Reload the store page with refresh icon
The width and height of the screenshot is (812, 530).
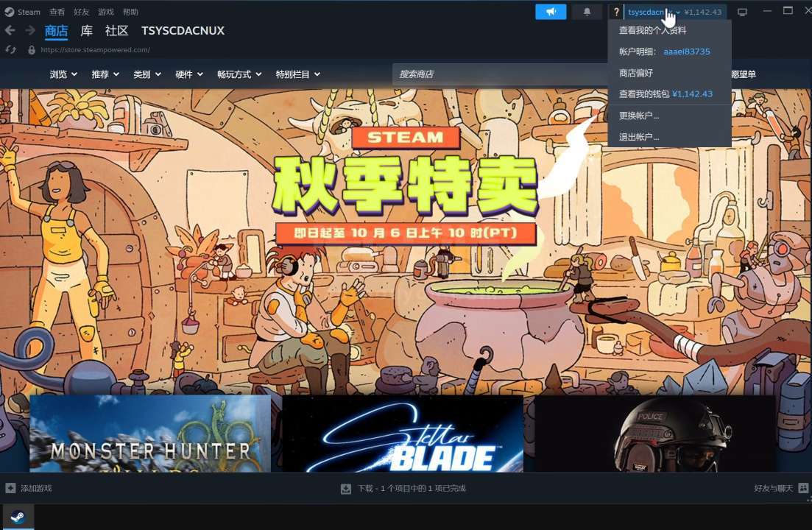click(x=11, y=50)
